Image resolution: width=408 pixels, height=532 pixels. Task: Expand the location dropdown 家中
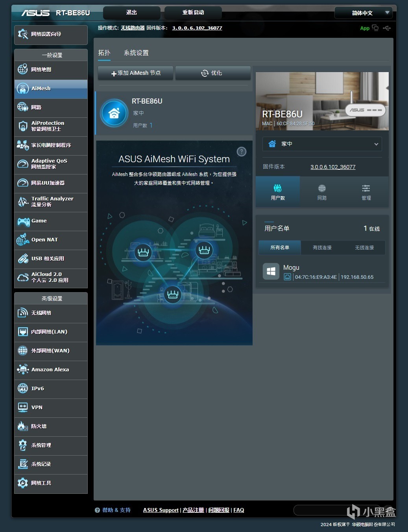tap(322, 144)
